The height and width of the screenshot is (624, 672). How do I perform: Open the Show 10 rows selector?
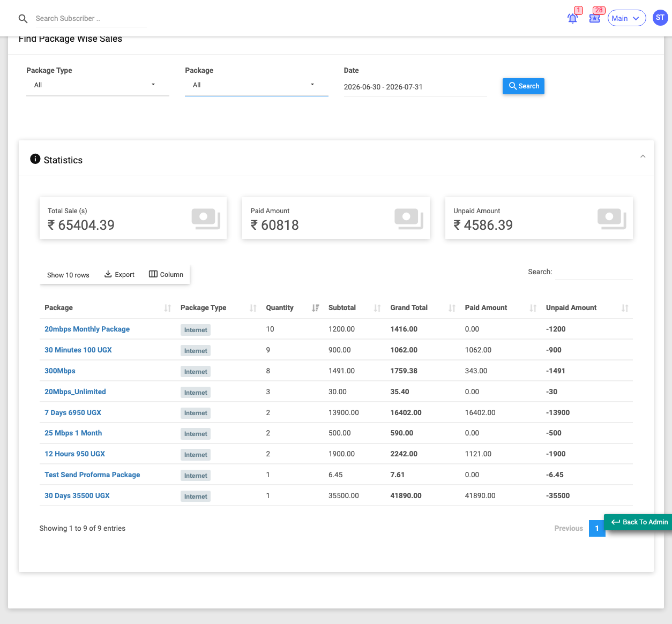coord(68,275)
